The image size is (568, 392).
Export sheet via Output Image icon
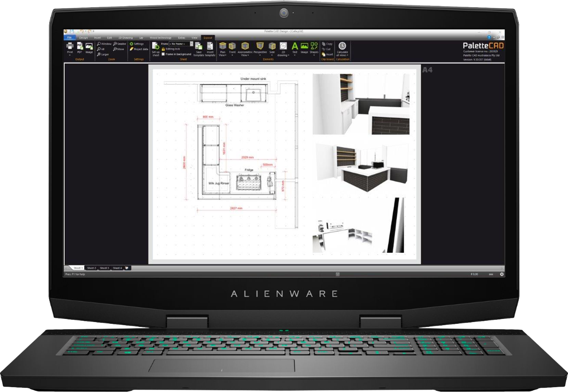[x=89, y=48]
